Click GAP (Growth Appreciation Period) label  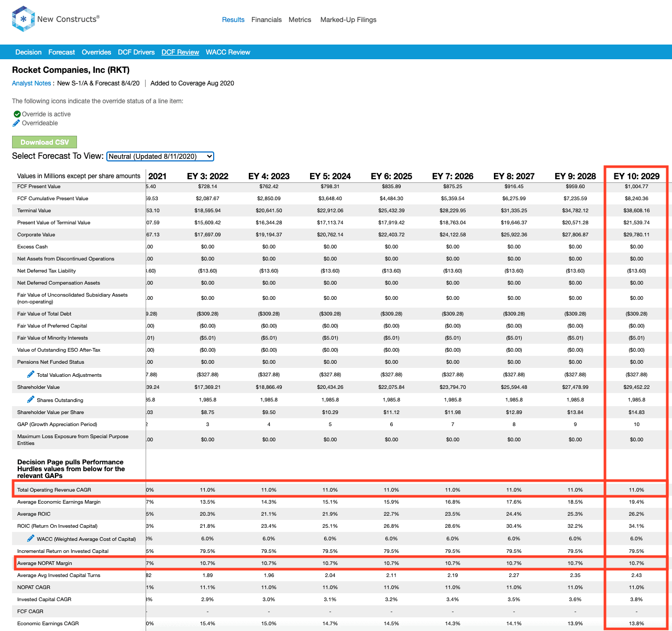(57, 425)
